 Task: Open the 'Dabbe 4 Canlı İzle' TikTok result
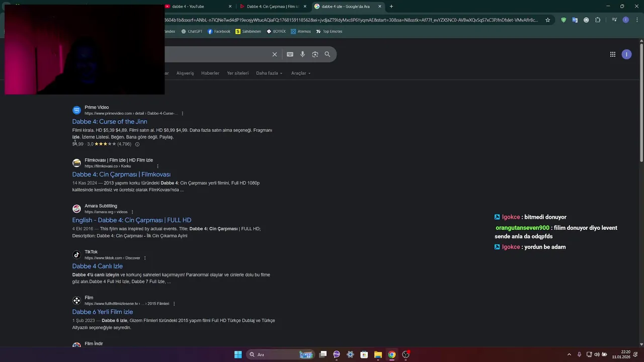click(x=97, y=266)
